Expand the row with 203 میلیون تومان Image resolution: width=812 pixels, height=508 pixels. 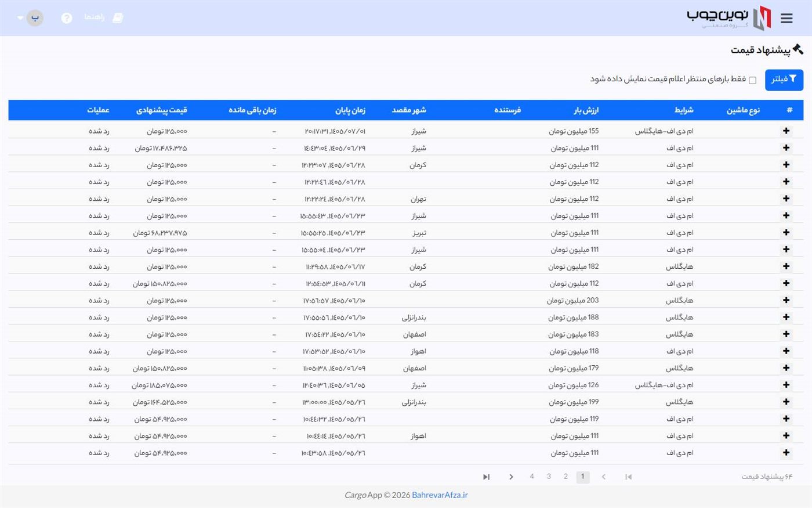(x=786, y=300)
